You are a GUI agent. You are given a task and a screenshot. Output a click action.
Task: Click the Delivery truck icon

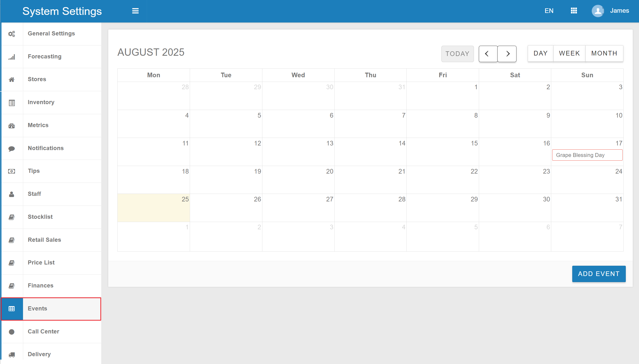(x=12, y=354)
